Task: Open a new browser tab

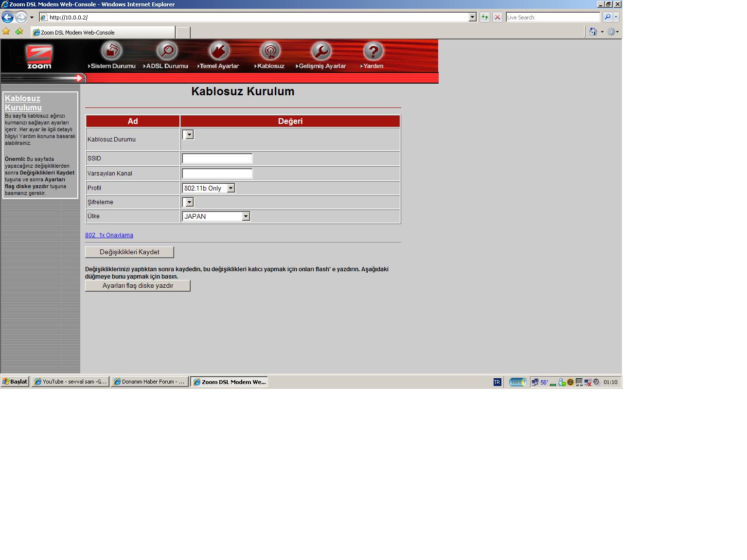Action: [x=183, y=33]
